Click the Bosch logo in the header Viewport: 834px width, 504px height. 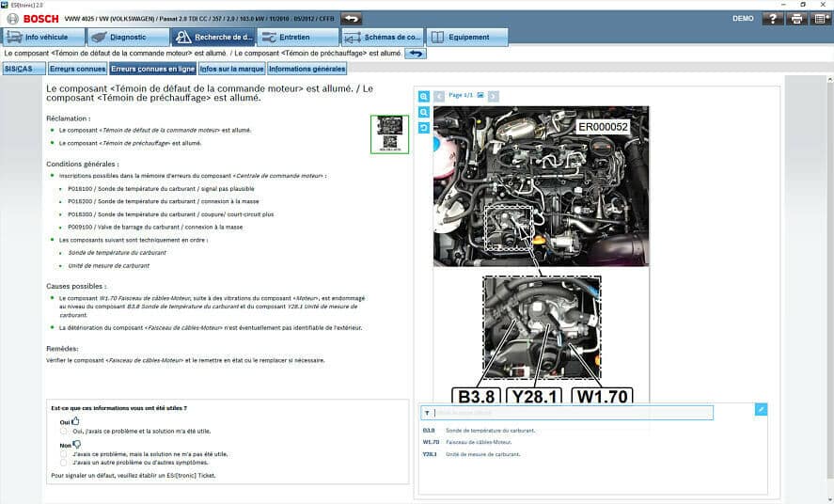click(x=34, y=19)
